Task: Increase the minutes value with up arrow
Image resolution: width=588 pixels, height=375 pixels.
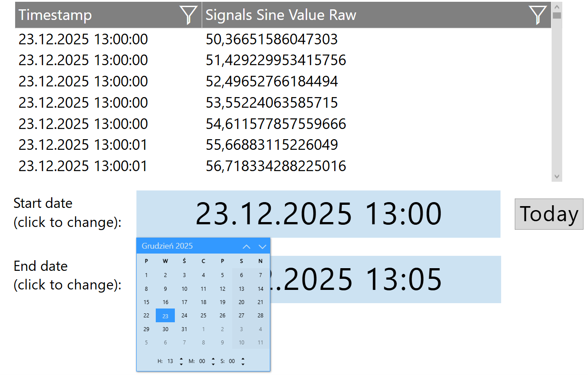Action: point(213,359)
